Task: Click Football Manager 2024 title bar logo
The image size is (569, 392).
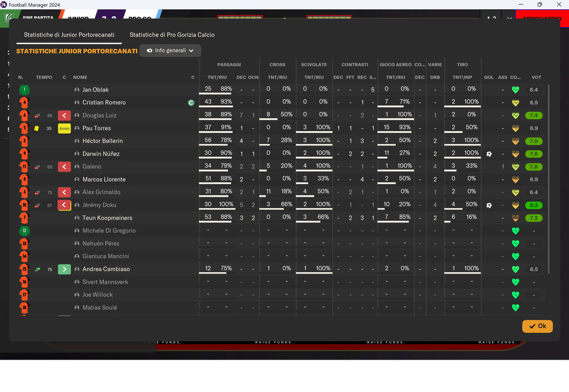Action: (3, 5)
